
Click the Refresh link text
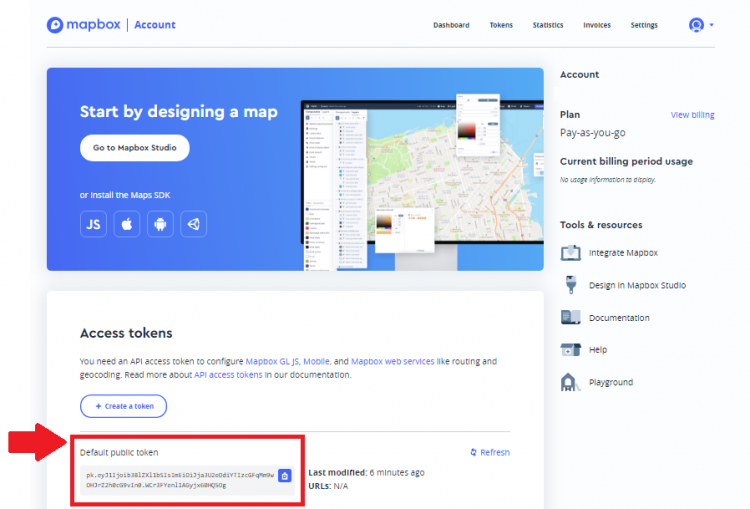click(x=495, y=452)
